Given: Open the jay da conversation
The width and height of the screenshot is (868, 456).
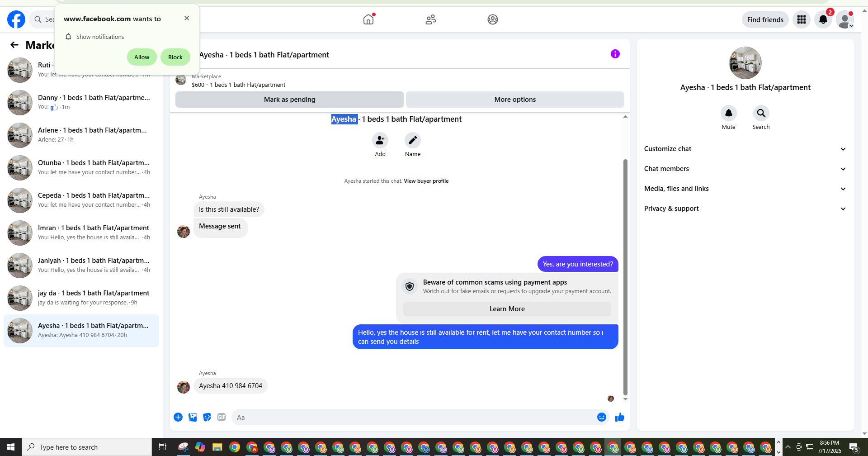Looking at the screenshot, I should (81, 298).
